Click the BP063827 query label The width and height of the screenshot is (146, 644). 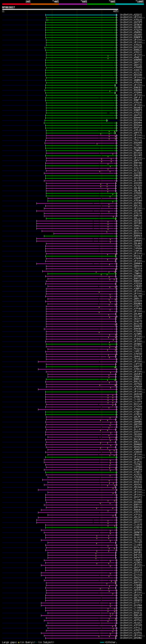pos(8,7)
